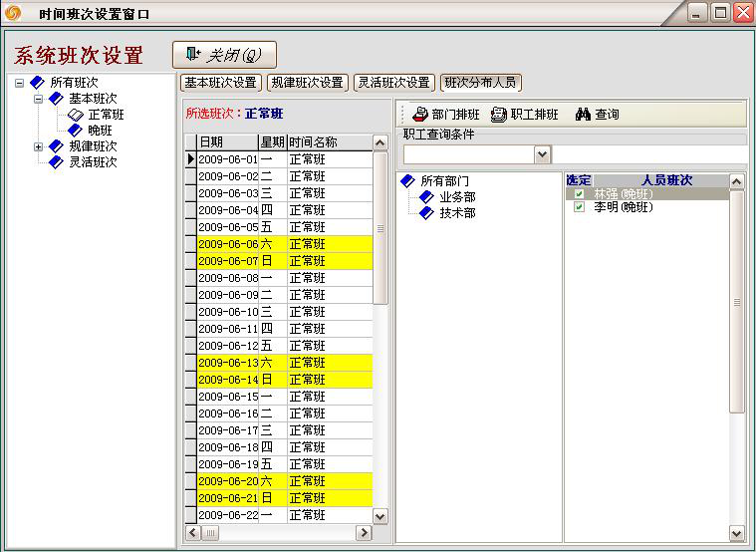Expand the 规律班次 tree node
This screenshot has width=756, height=552.
[x=38, y=146]
